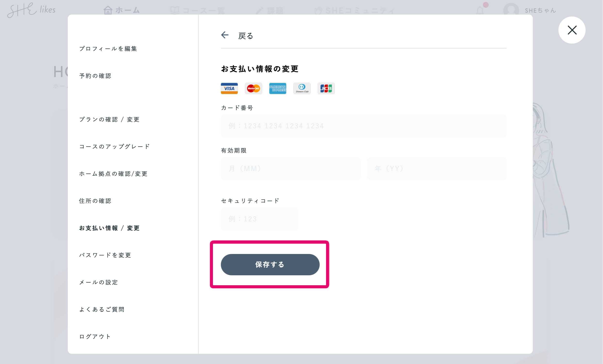Click the VISA card icon

pos(229,88)
